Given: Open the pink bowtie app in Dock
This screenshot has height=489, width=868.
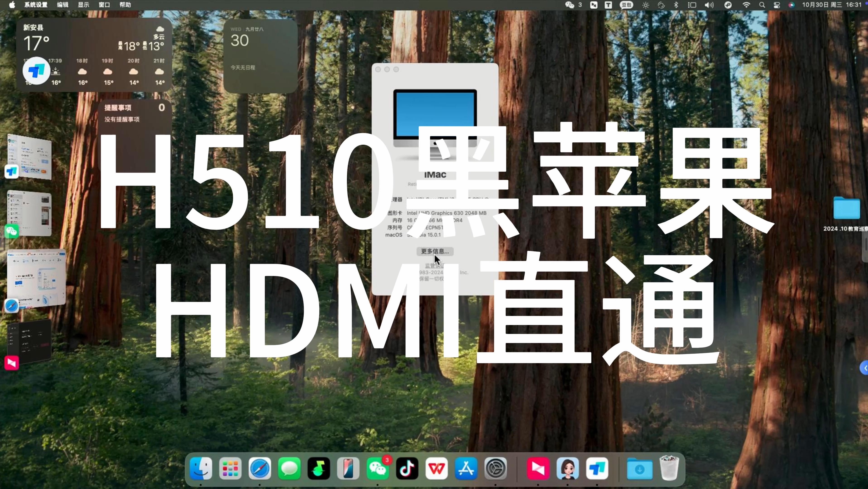Looking at the screenshot, I should [x=538, y=468].
